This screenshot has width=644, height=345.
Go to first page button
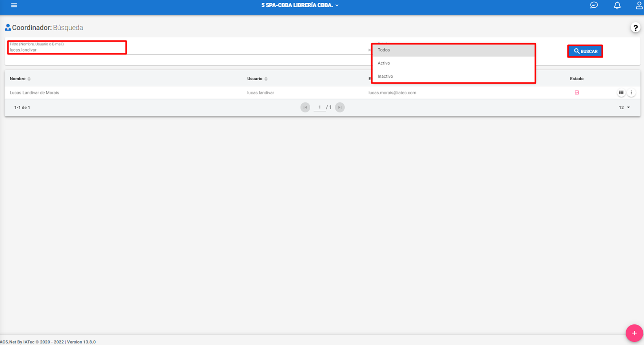click(305, 107)
